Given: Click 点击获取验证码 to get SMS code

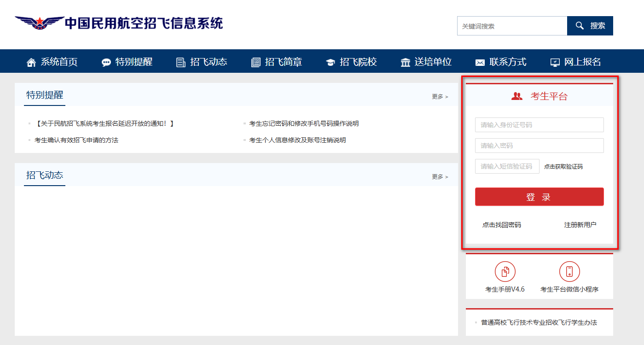Looking at the screenshot, I should [x=563, y=167].
